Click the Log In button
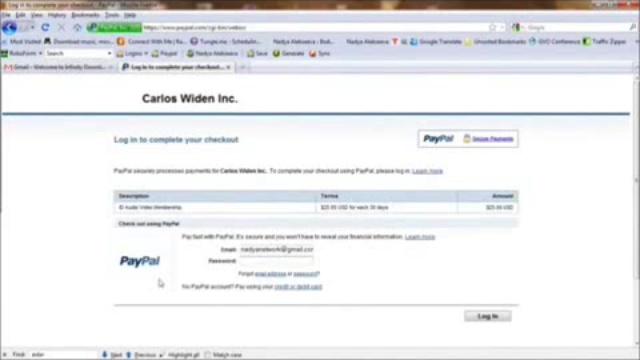This screenshot has width=640, height=360. [488, 316]
